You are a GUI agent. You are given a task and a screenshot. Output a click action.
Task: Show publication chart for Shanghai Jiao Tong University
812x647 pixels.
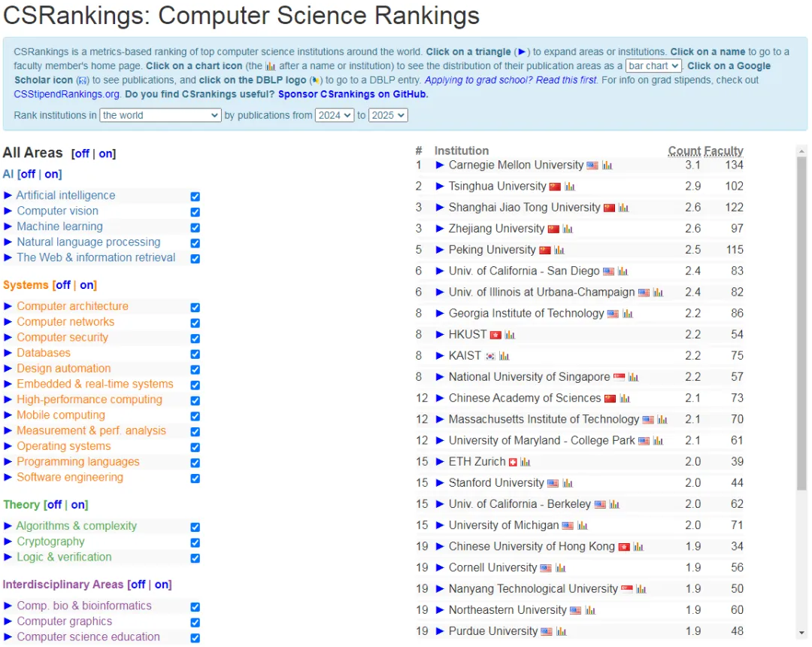tap(623, 208)
